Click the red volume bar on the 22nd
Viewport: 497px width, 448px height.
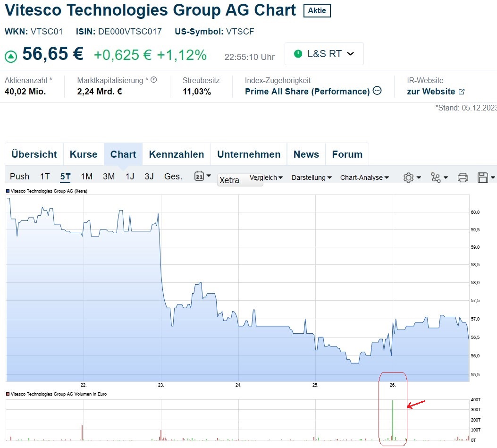(82, 433)
